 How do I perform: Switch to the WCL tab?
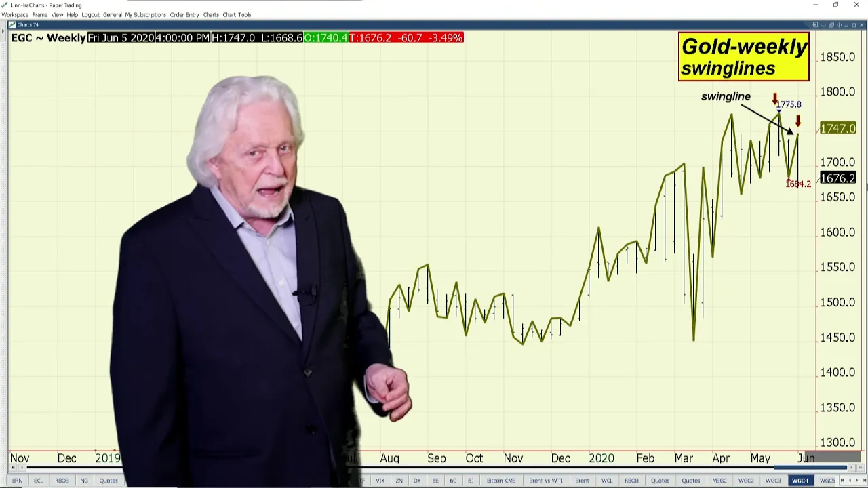607,481
